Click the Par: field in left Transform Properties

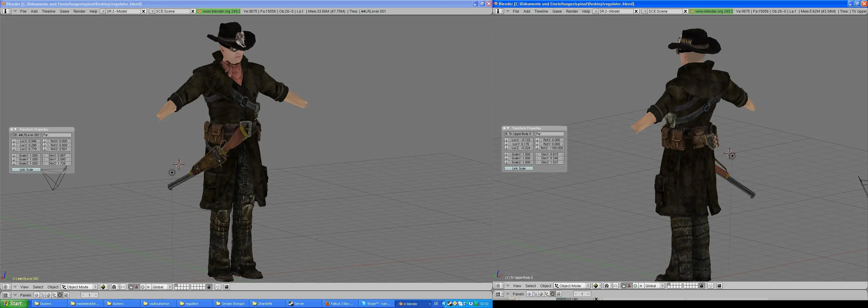click(x=57, y=135)
